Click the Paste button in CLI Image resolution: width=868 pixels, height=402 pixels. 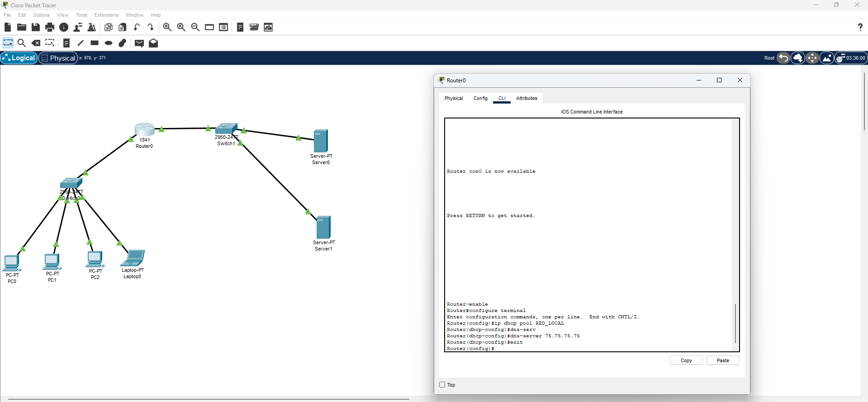pyautogui.click(x=723, y=360)
